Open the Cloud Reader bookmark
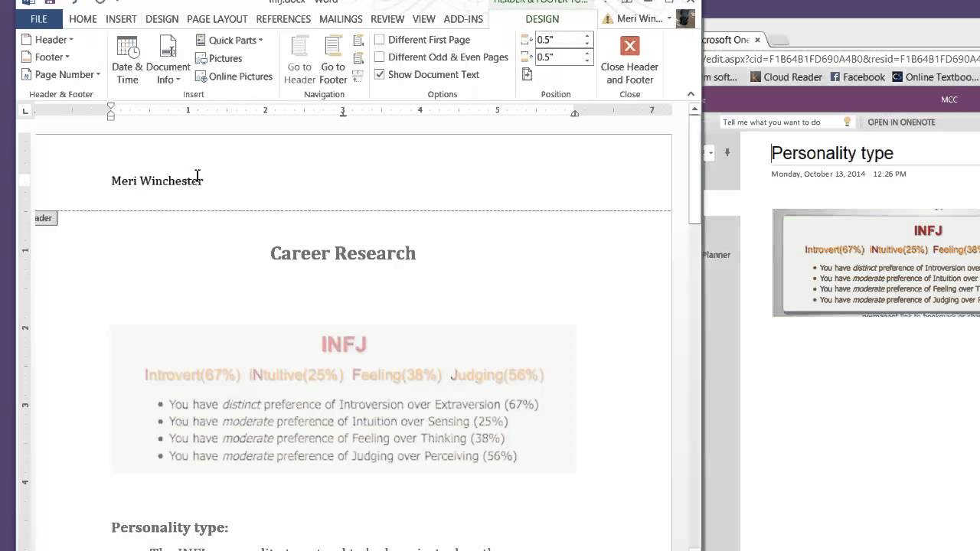The width and height of the screenshot is (980, 551). [786, 77]
